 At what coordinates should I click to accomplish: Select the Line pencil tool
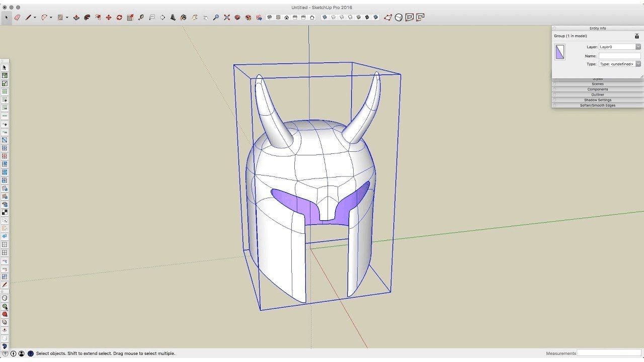28,17
